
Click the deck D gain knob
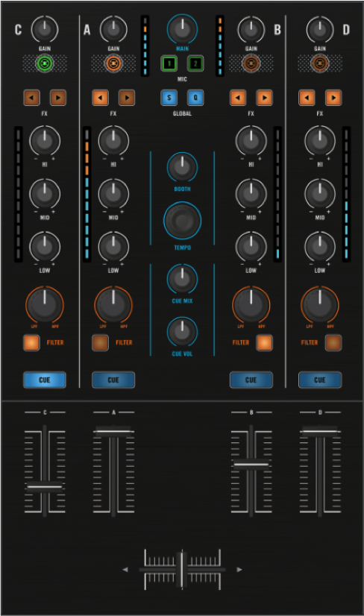coord(319,30)
